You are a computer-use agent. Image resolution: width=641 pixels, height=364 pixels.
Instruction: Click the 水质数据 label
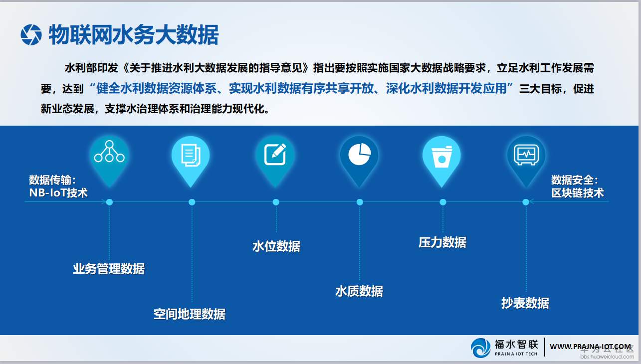click(359, 291)
